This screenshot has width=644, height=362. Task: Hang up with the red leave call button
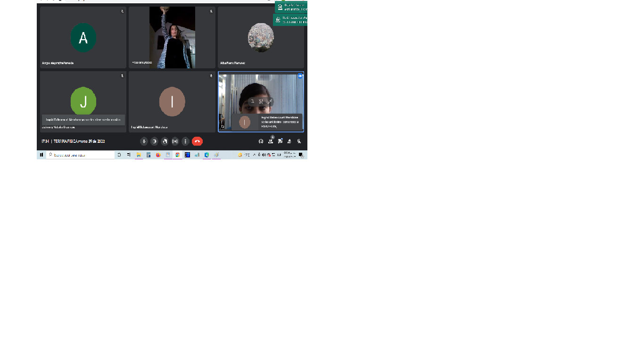[x=197, y=141]
